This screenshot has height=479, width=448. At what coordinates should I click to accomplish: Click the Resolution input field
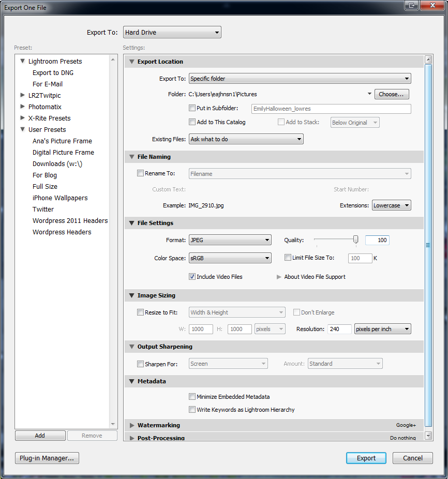tap(339, 329)
